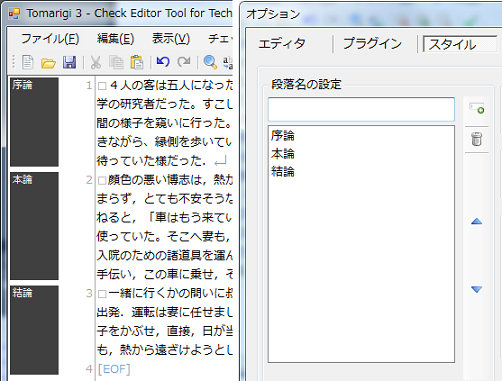Select 結論 in the paragraph name list

[283, 172]
